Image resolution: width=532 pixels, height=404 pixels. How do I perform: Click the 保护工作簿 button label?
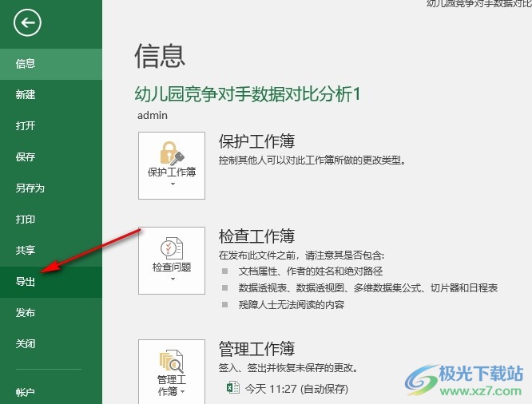(x=172, y=172)
